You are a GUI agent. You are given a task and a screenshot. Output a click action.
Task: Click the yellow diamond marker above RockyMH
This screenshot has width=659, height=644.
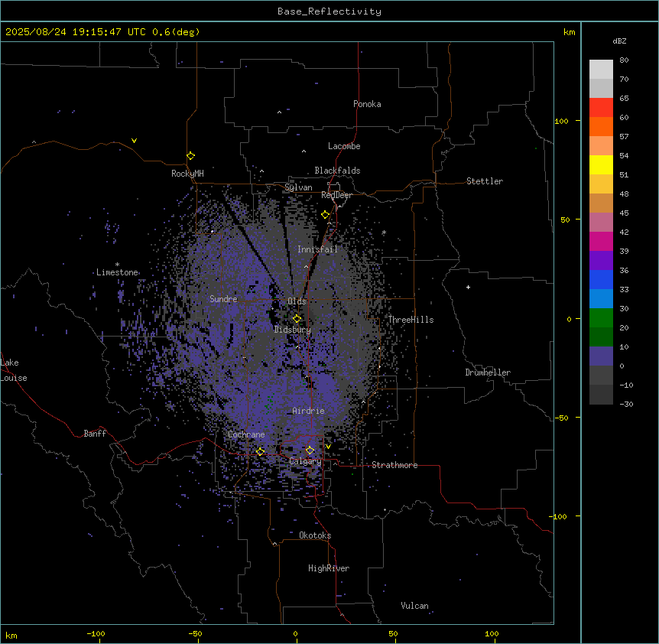coord(191,156)
